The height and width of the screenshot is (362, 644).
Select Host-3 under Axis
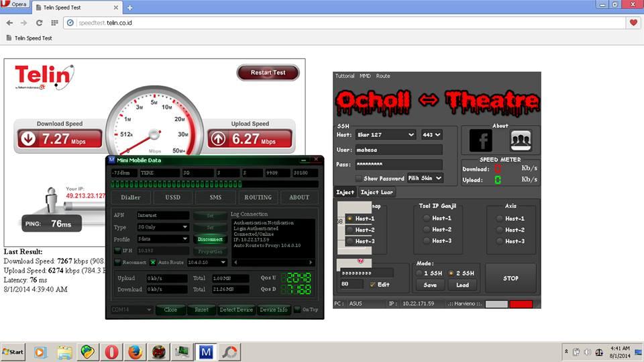tap(499, 241)
